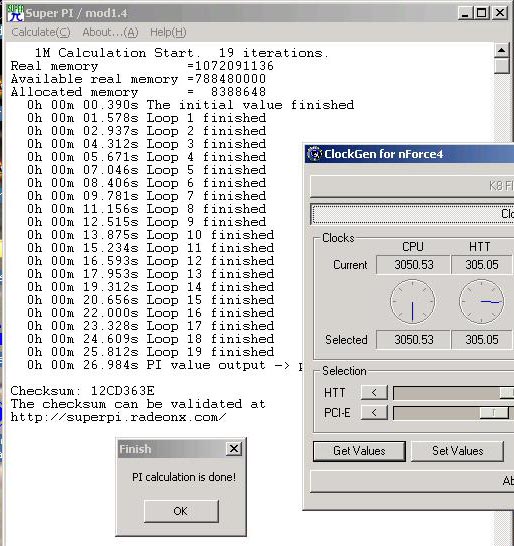Click the scroll up arrow in Super PI

point(501,51)
